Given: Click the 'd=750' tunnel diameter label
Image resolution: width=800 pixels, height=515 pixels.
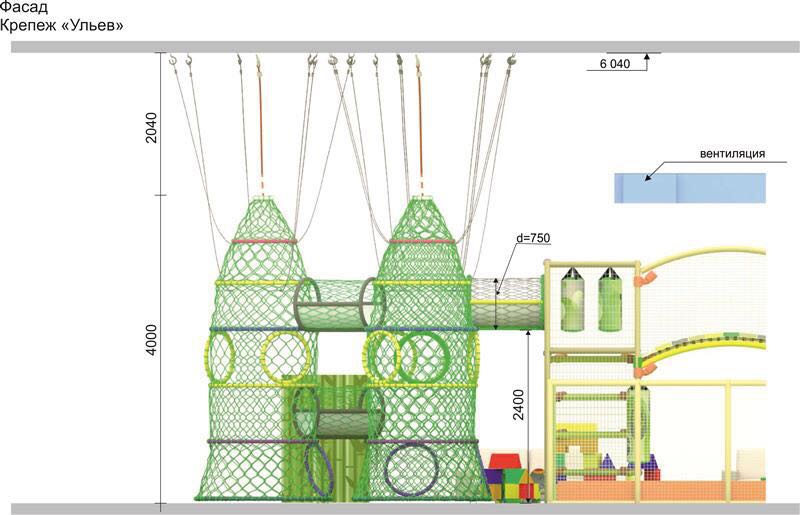Looking at the screenshot, I should pos(533,238).
